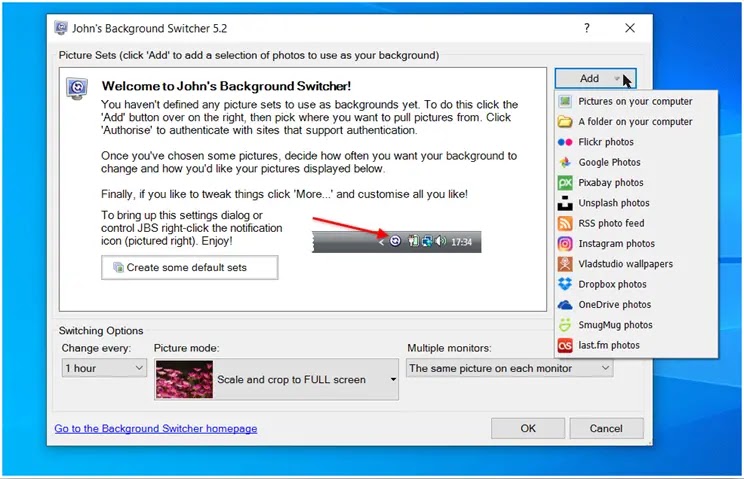Click the Cancel button

(606, 428)
